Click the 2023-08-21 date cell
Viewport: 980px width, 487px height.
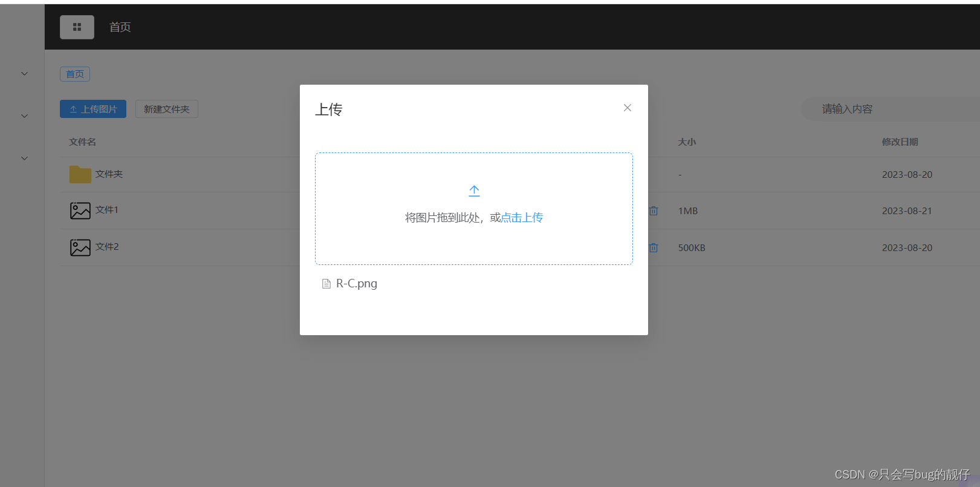point(907,211)
